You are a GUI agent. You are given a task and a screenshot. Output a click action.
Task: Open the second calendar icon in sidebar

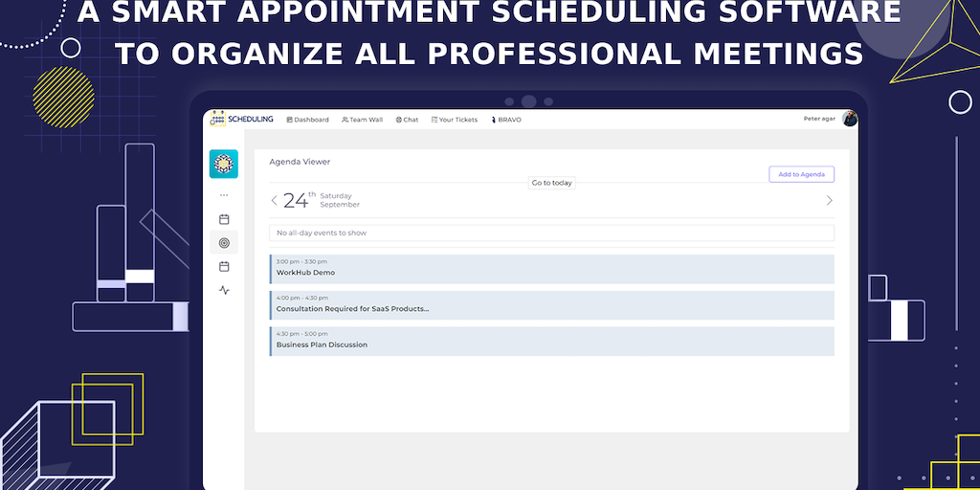224,266
